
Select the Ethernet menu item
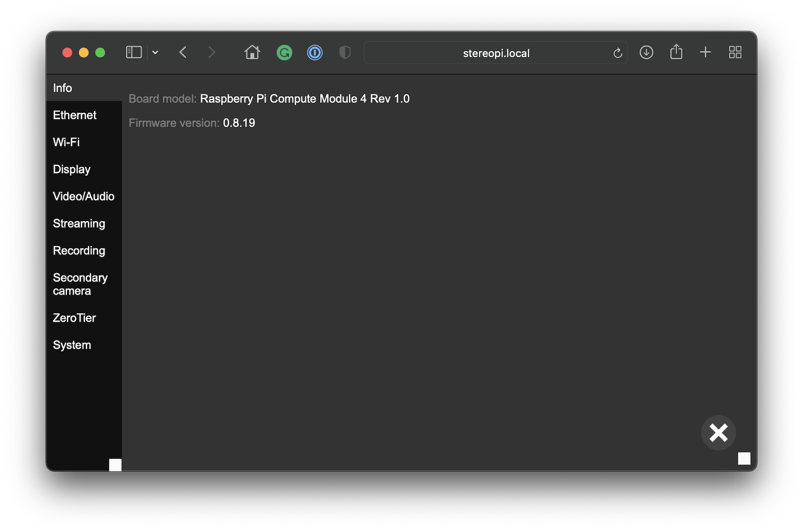[x=74, y=115]
